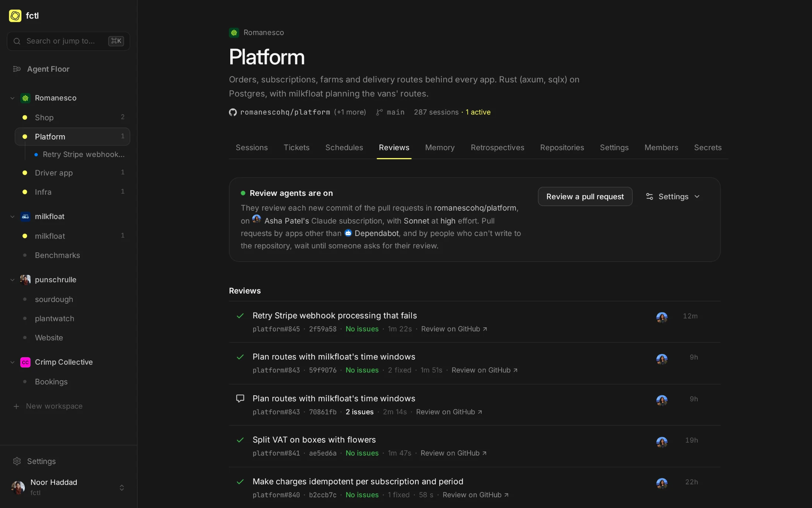Select the Infra project
This screenshot has width=812, height=508.
72,192
